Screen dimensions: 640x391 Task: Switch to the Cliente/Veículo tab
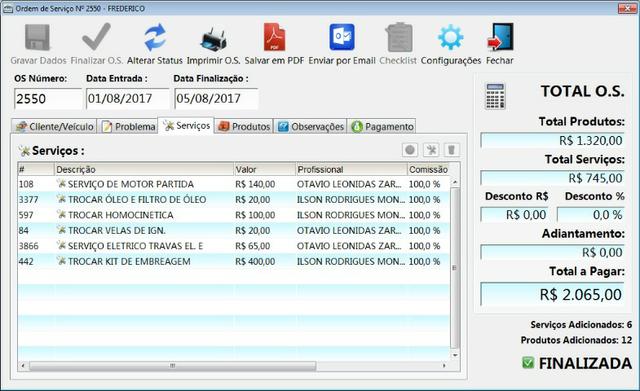(54, 127)
